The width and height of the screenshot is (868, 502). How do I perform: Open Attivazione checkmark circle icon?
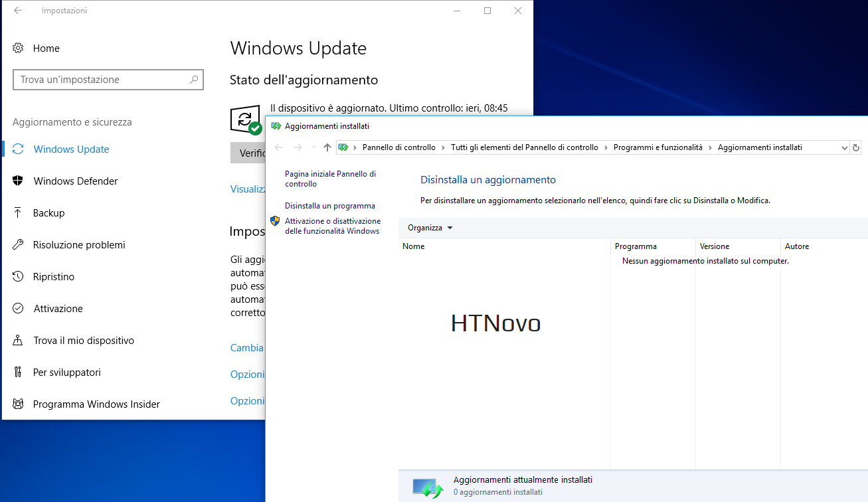[x=19, y=308]
